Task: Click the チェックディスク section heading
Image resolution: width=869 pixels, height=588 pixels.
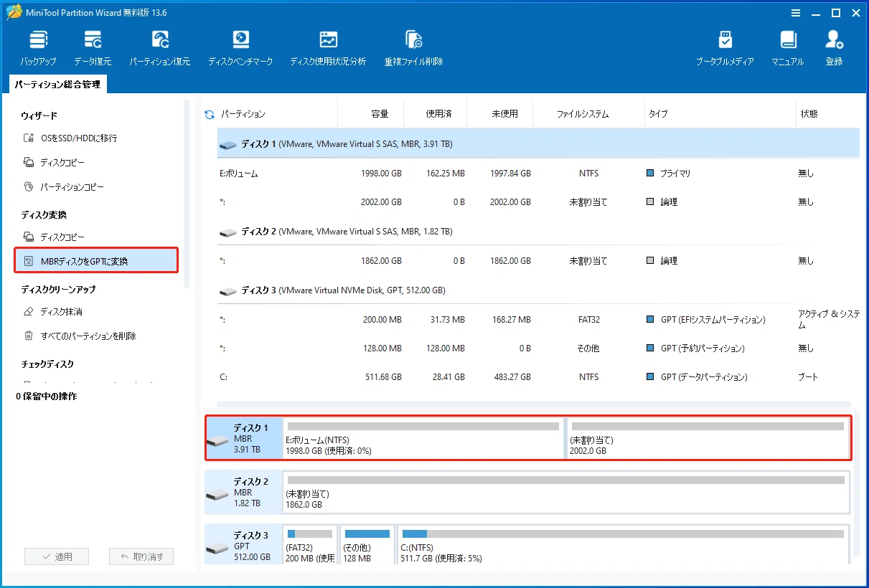Action: (x=47, y=364)
